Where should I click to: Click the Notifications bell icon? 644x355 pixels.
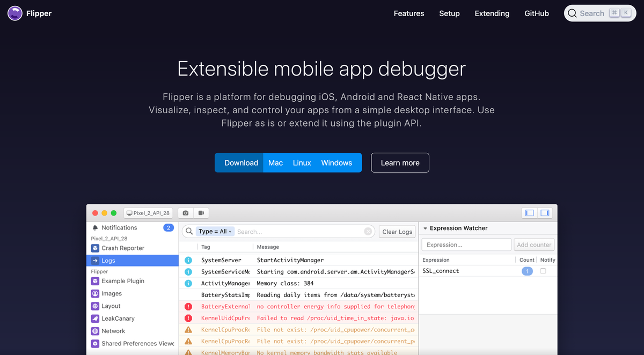click(x=95, y=228)
